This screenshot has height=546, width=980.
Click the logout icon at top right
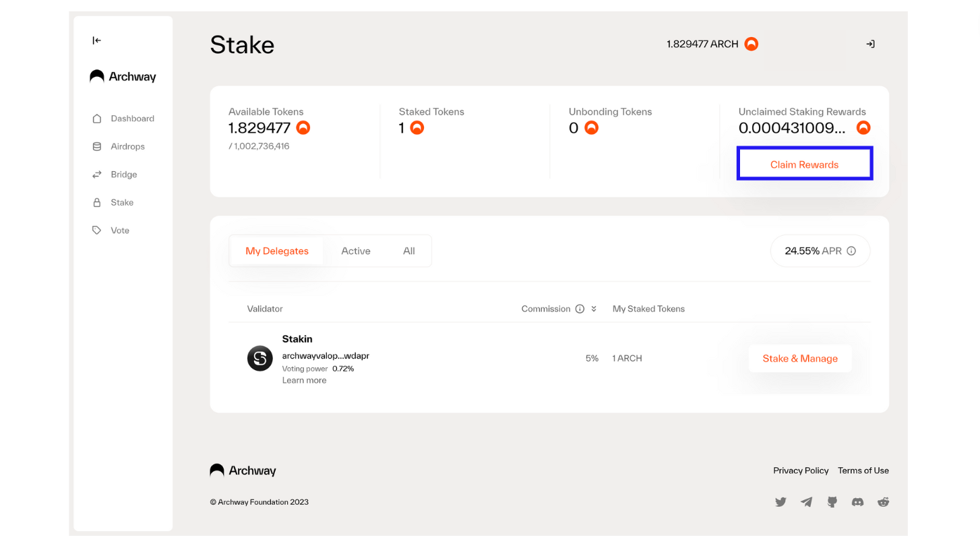[870, 44]
